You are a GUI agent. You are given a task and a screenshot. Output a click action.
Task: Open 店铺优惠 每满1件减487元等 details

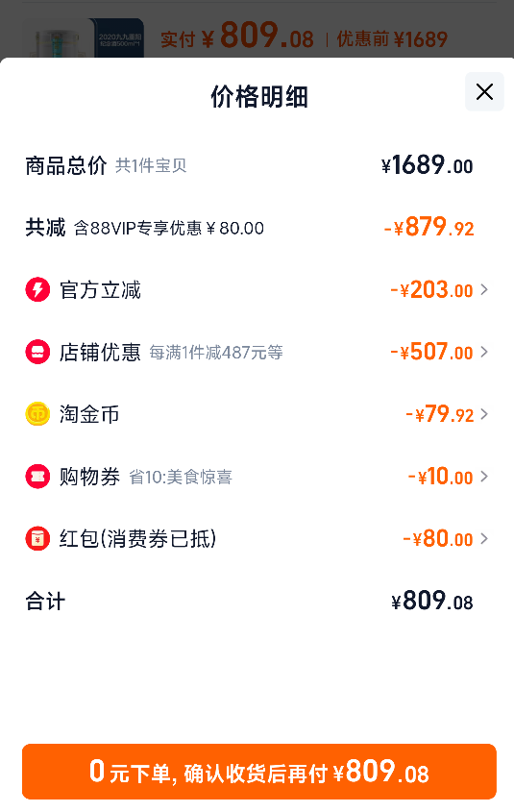(216, 353)
